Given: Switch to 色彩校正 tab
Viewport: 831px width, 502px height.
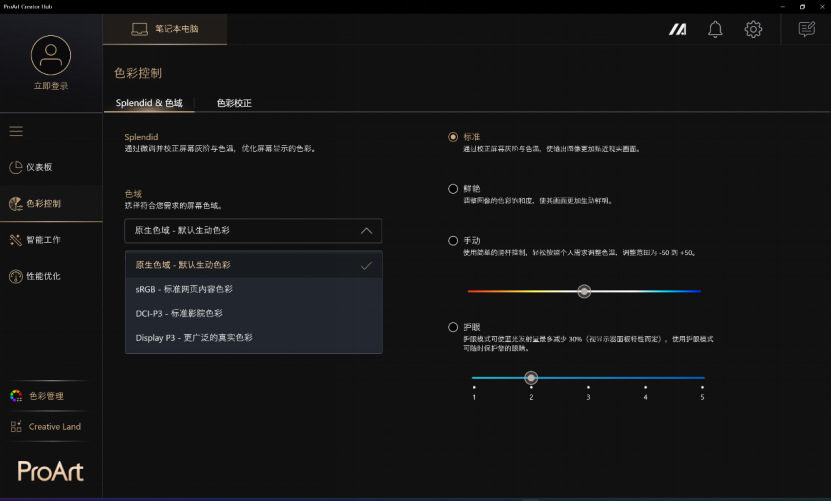Looking at the screenshot, I should 234,103.
